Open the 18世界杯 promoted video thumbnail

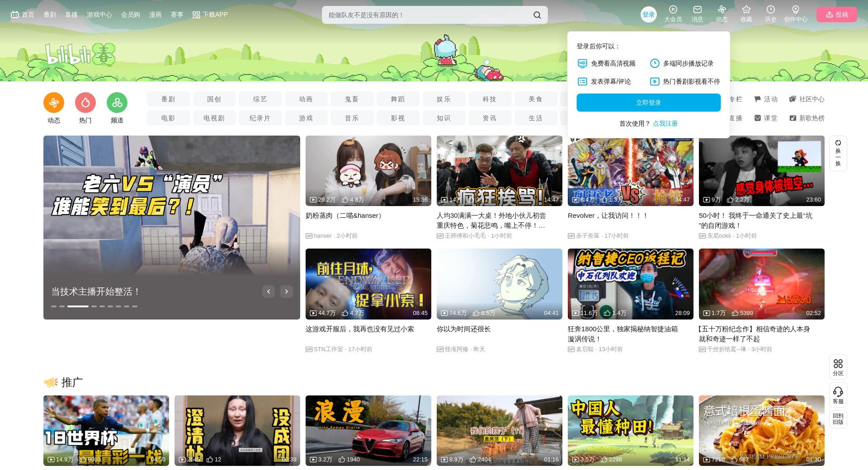(x=106, y=431)
